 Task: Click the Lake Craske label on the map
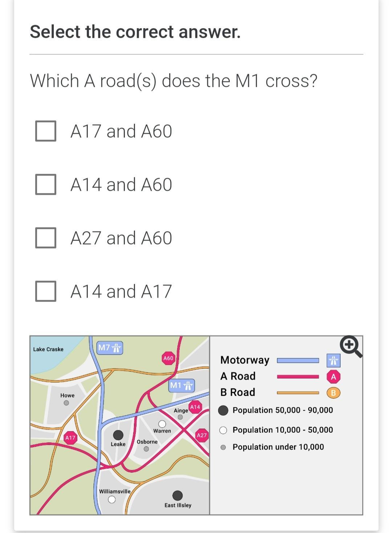pos(48,349)
